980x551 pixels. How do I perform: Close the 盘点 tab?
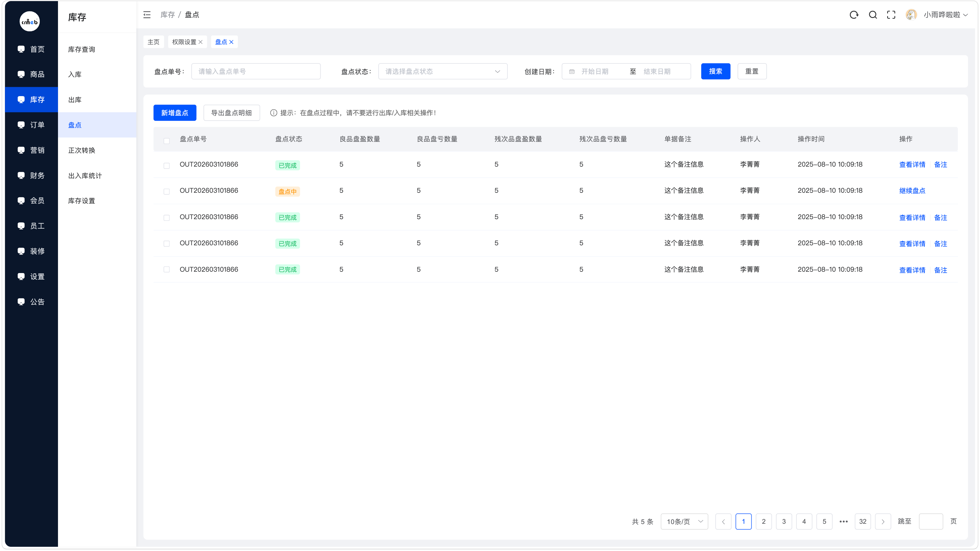tap(231, 42)
